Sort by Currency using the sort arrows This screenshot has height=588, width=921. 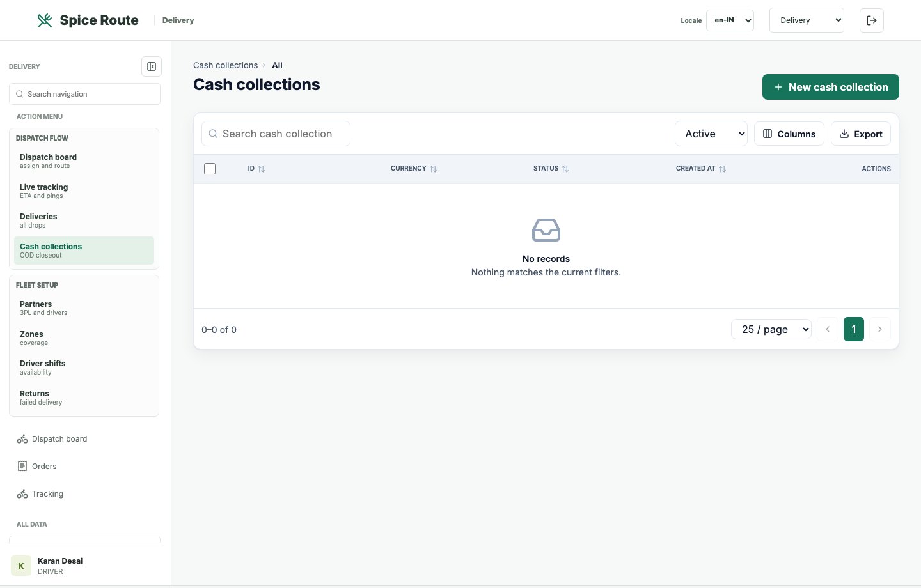pos(433,169)
